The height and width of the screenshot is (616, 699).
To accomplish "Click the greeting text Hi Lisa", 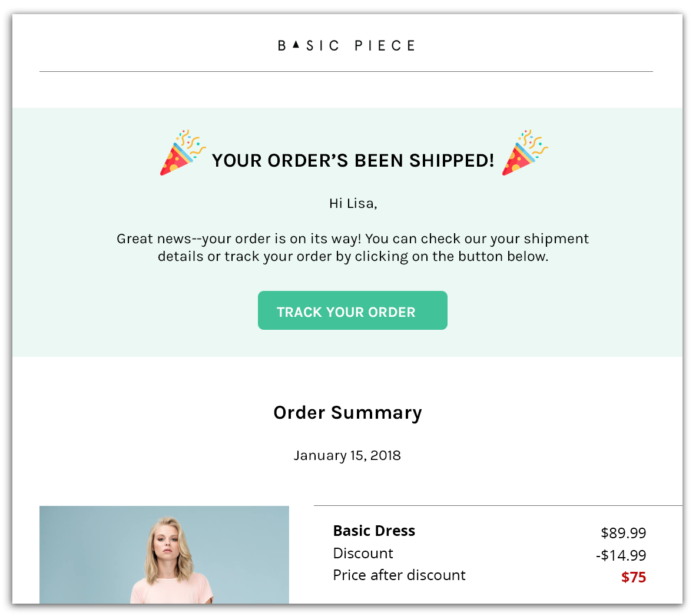I will point(352,203).
